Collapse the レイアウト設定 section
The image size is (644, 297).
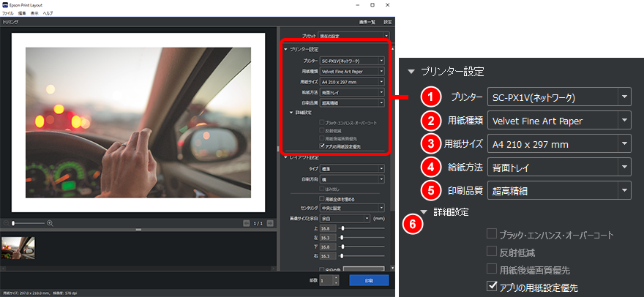[285, 157]
